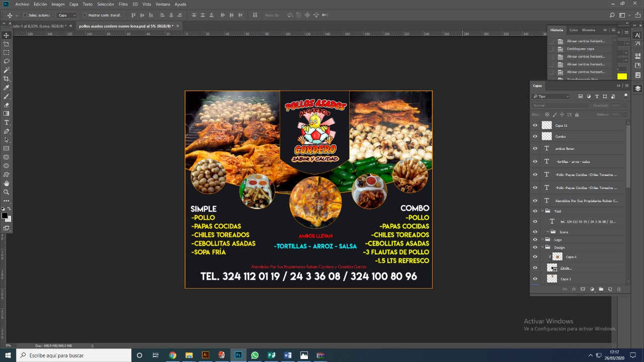The image size is (644, 362).
Task: Click the add layer style fx icon
Action: 574,289
